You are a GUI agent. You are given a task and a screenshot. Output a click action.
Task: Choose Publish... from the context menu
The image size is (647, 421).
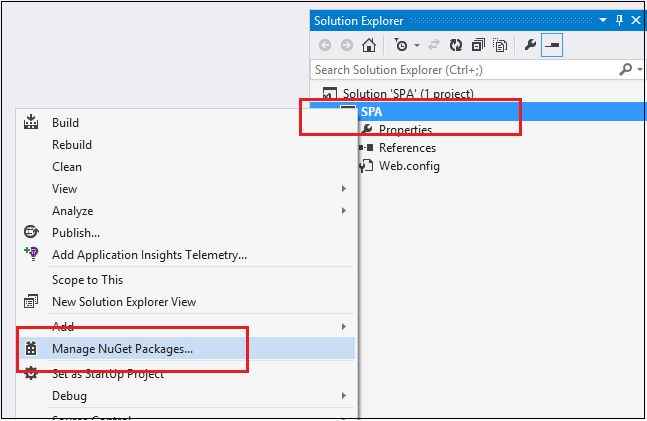click(x=76, y=233)
